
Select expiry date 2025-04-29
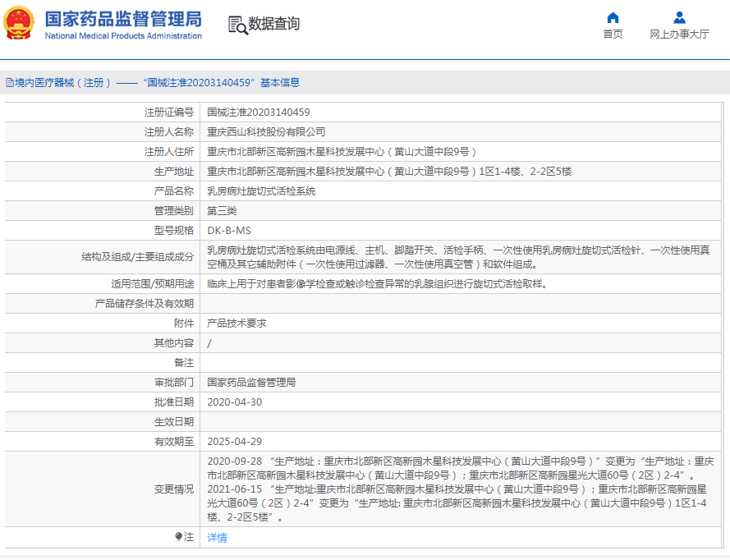click(235, 442)
